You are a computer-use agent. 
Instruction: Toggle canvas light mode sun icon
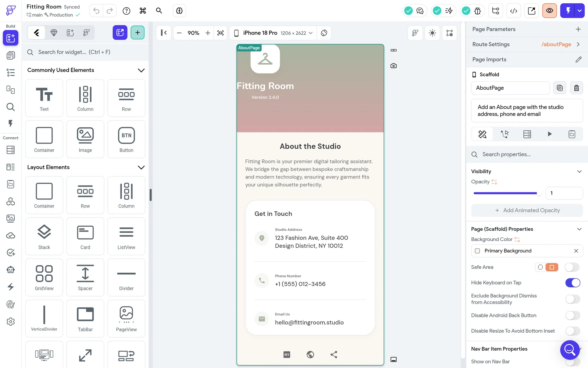(x=433, y=33)
